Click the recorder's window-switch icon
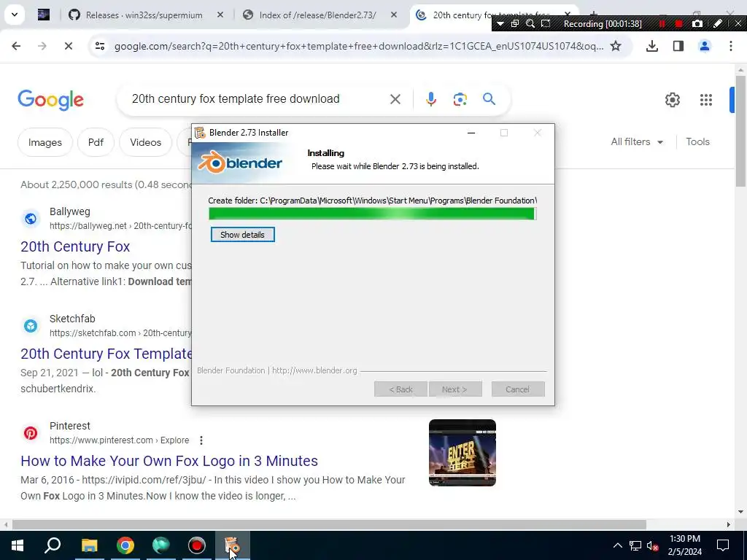This screenshot has height=560, width=747. pos(515,24)
